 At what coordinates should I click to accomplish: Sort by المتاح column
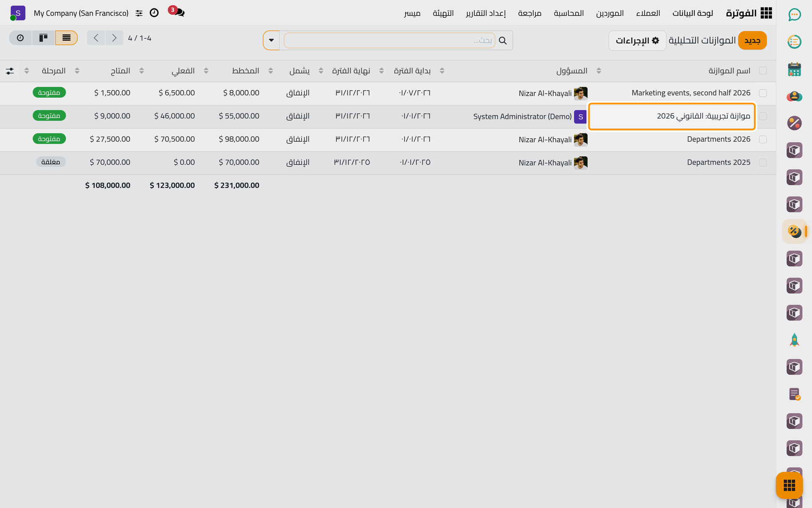pyautogui.click(x=121, y=71)
